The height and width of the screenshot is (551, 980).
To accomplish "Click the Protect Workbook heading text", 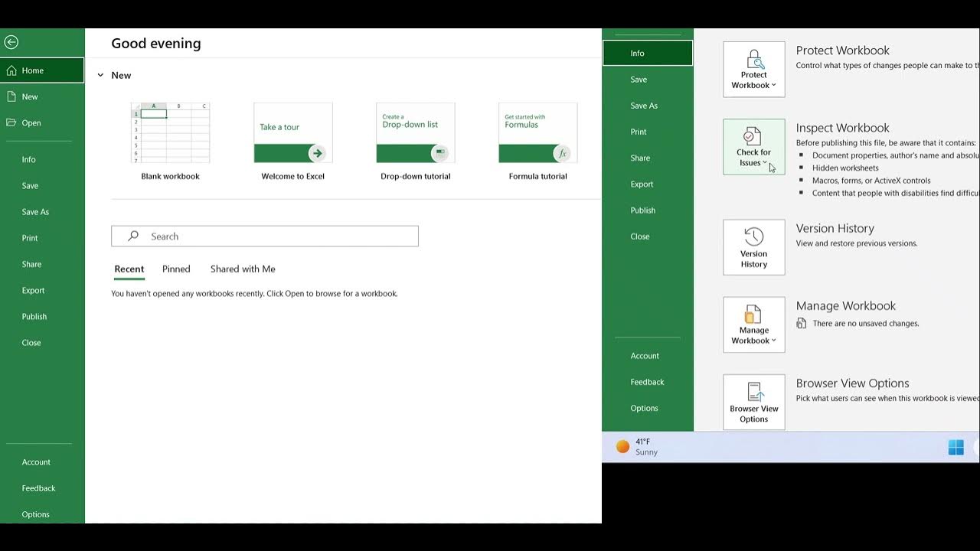I will click(842, 51).
